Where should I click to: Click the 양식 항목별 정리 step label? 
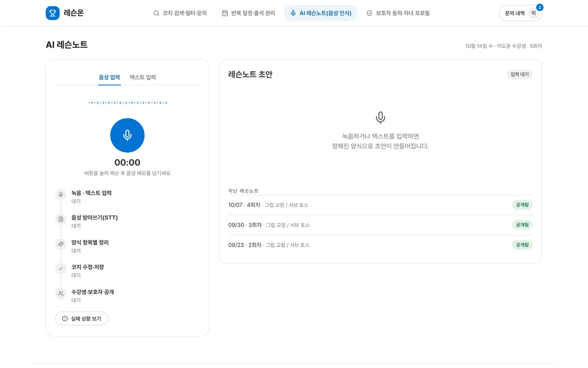pyautogui.click(x=90, y=242)
